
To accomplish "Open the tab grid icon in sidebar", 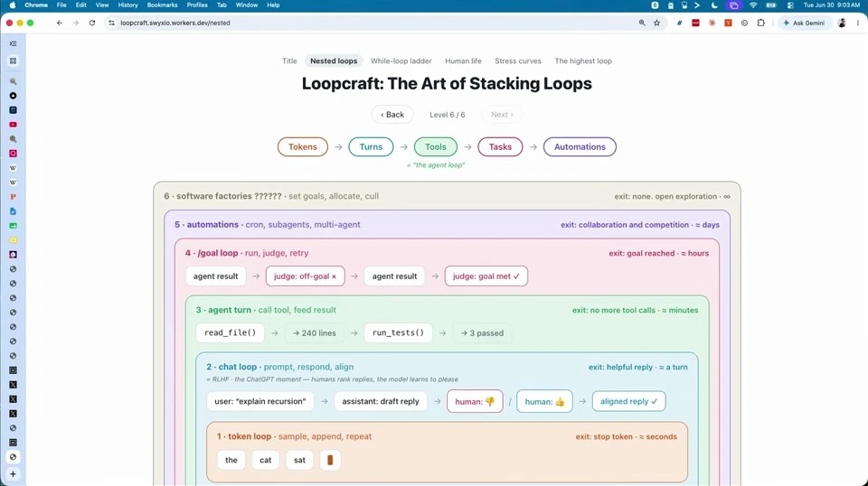I will (x=13, y=61).
